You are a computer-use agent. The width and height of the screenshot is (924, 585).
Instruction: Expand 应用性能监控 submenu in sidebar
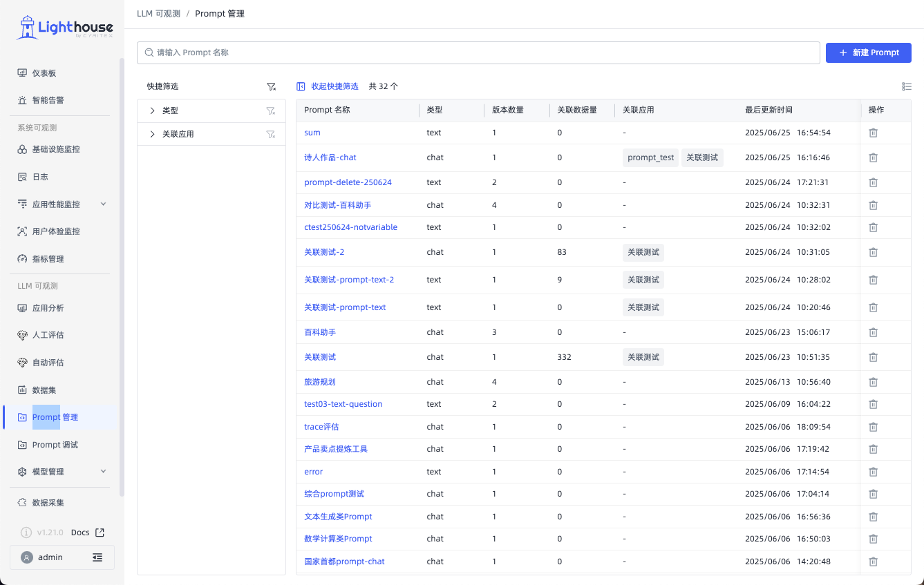point(104,204)
